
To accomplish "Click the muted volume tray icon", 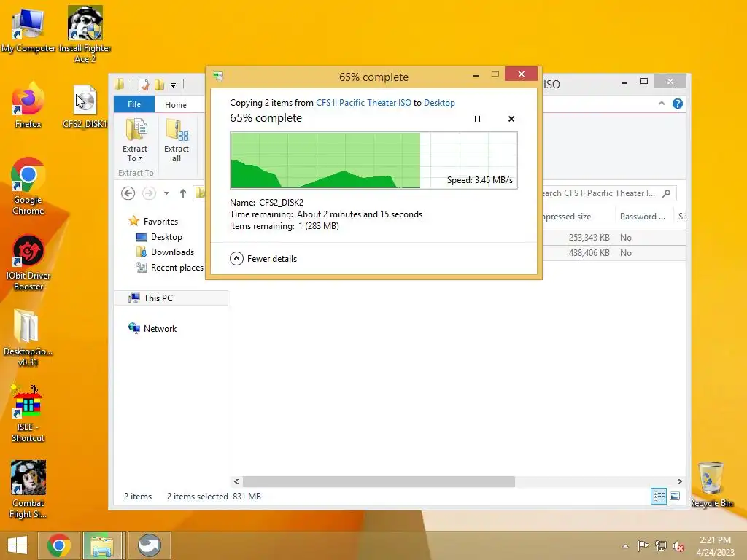I will (x=678, y=546).
